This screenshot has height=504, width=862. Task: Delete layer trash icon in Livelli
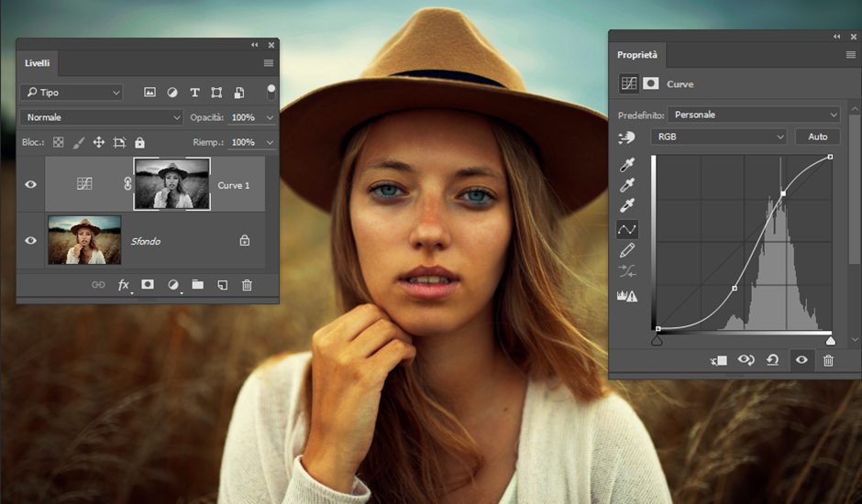click(x=247, y=285)
